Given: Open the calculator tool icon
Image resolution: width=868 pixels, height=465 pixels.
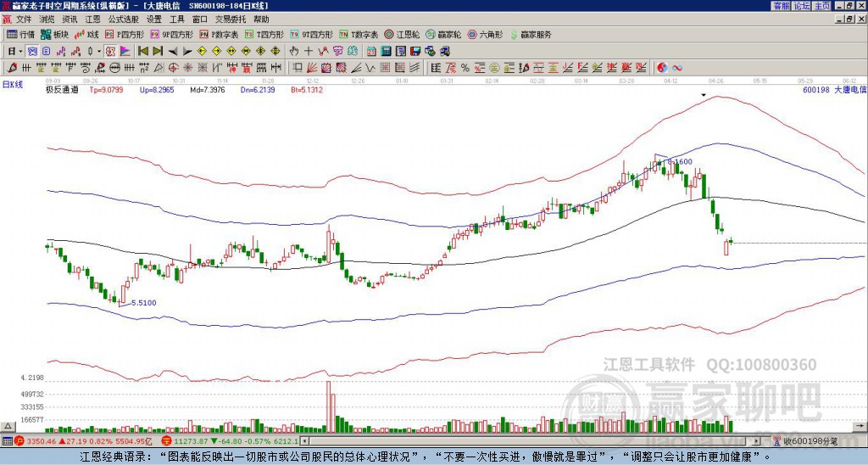Looking at the screenshot, I should point(386,51).
